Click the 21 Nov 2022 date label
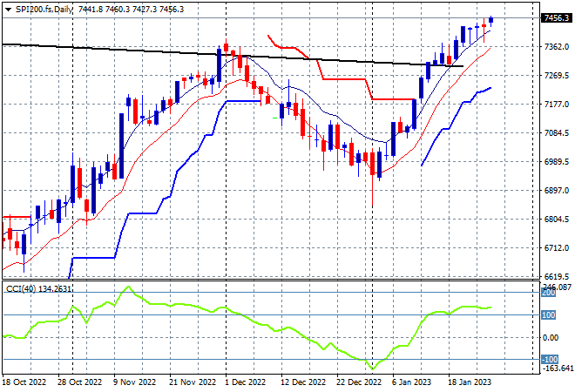The height and width of the screenshot is (392, 575). [193, 382]
